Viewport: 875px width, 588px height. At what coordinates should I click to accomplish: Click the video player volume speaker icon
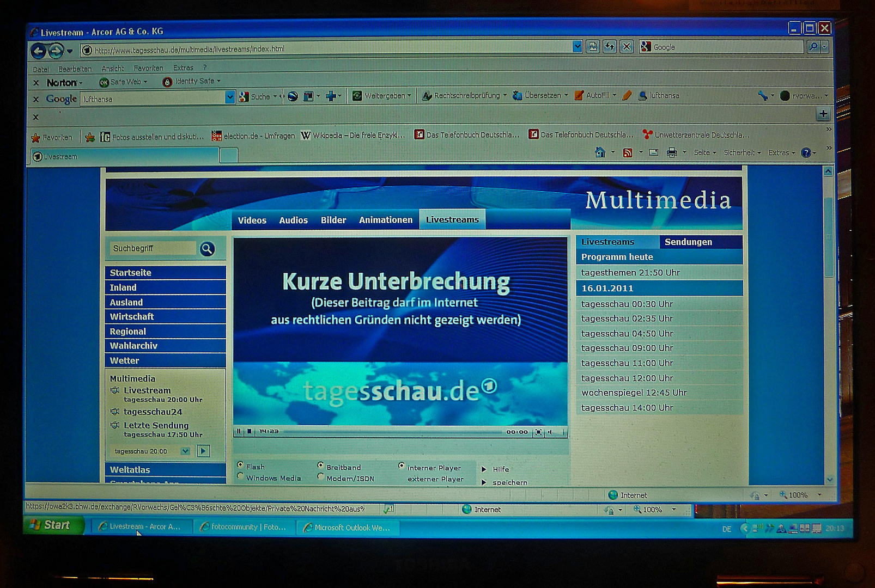point(550,432)
